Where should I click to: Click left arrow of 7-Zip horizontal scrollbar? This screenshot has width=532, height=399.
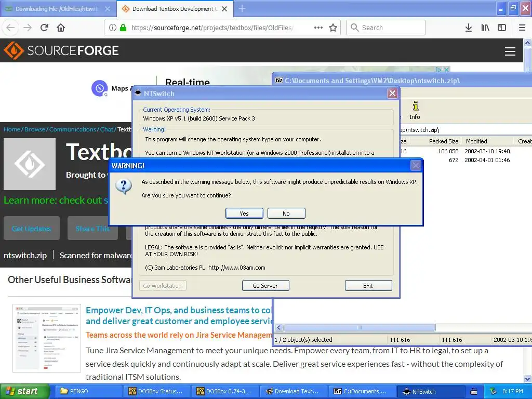(x=279, y=327)
